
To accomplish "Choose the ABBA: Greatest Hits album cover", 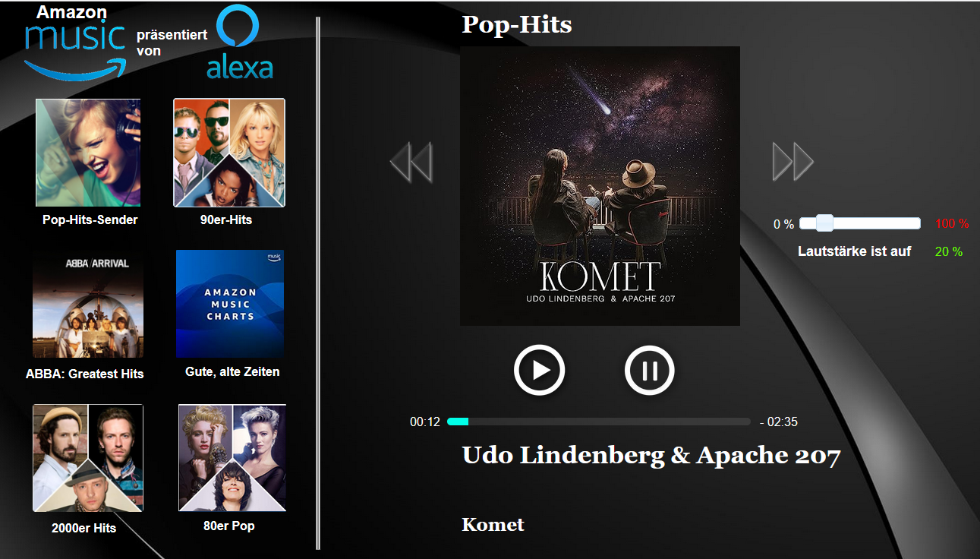I will point(88,304).
